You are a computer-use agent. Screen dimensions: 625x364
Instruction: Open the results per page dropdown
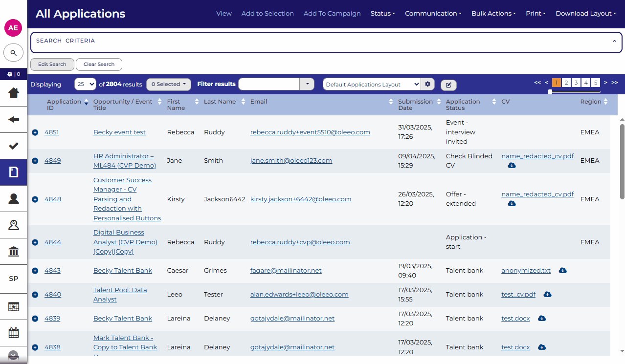pos(85,84)
